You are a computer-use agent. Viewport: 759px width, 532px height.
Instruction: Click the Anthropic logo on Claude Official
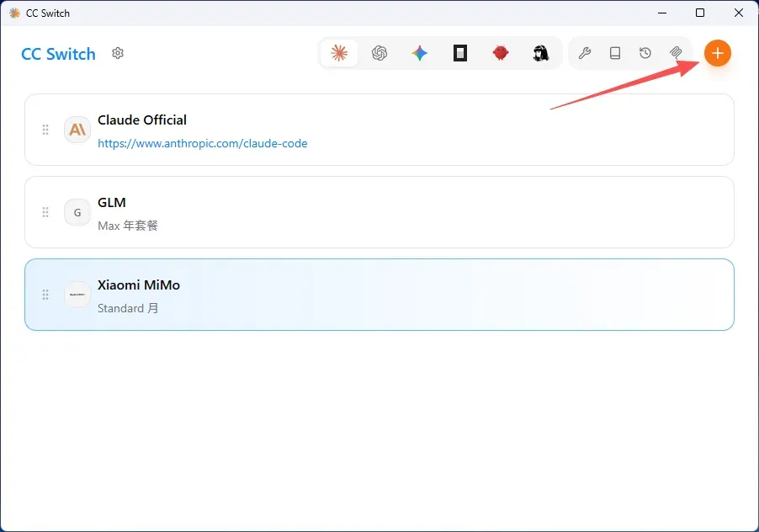[77, 130]
